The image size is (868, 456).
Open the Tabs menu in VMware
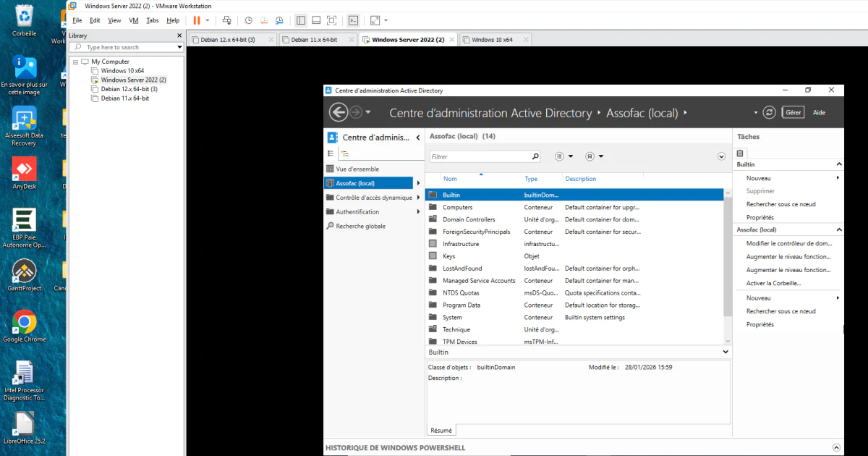pyautogui.click(x=153, y=20)
